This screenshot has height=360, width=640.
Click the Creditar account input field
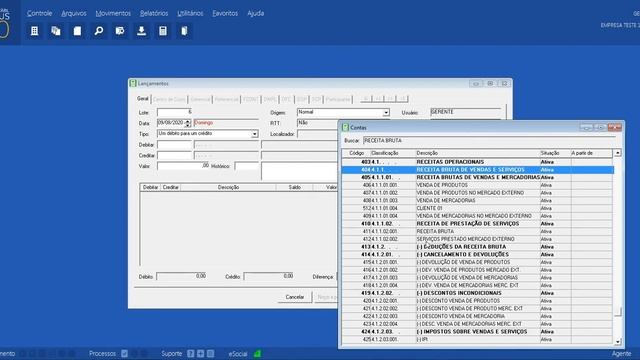click(174, 156)
